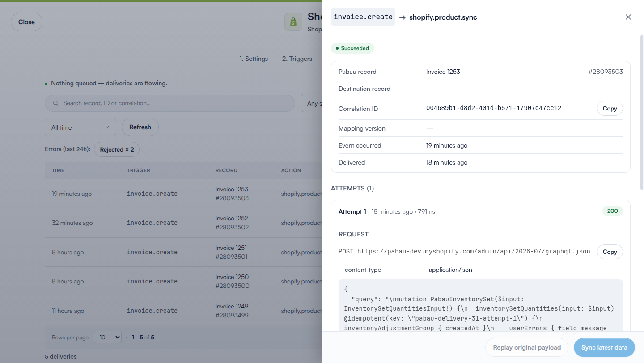
Task: Copy the Correlation ID
Action: pos(610,108)
